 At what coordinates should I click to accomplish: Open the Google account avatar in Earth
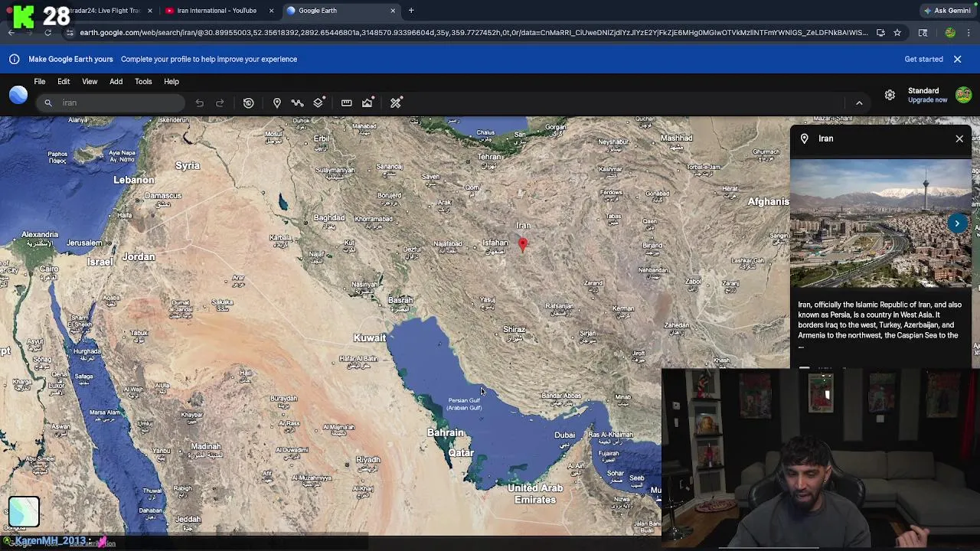(963, 95)
